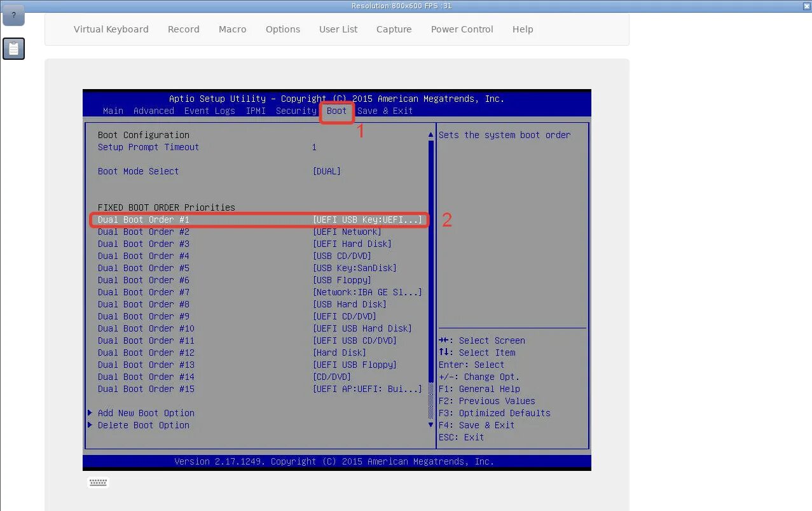The width and height of the screenshot is (812, 511).
Task: Change the [USB Key:SanDisk] value
Action: coord(355,268)
